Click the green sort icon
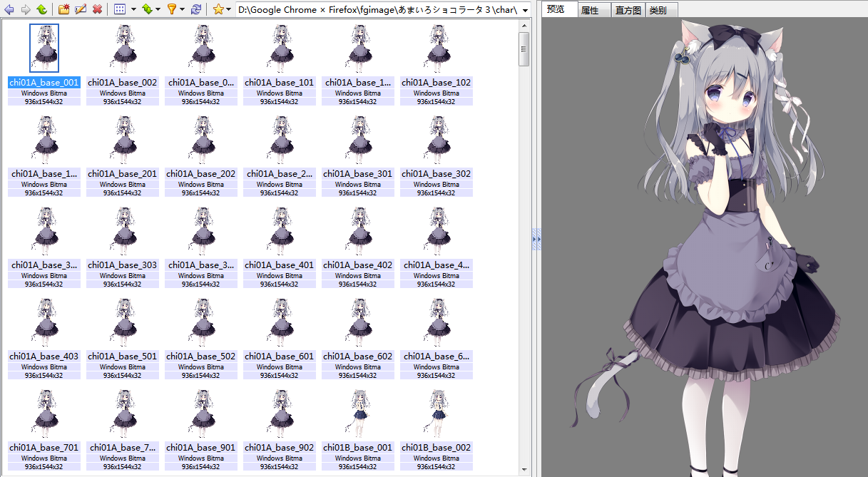This screenshot has height=477, width=868. point(147,9)
